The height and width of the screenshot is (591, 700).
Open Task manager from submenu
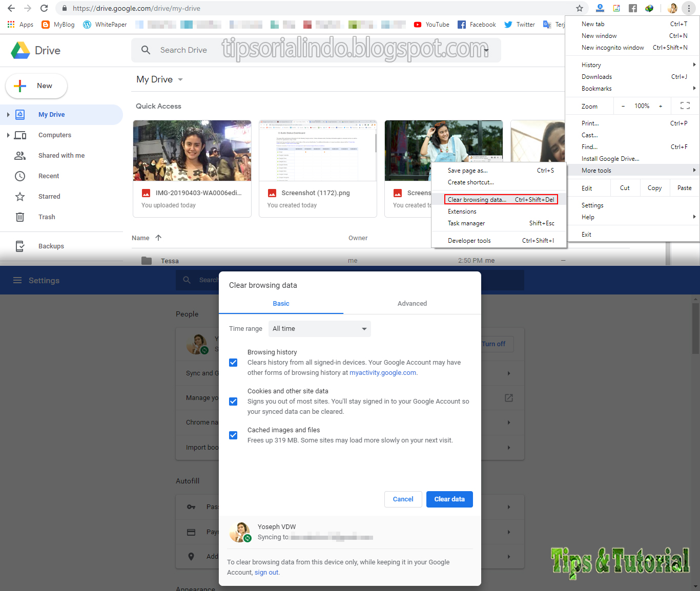[x=499, y=223]
